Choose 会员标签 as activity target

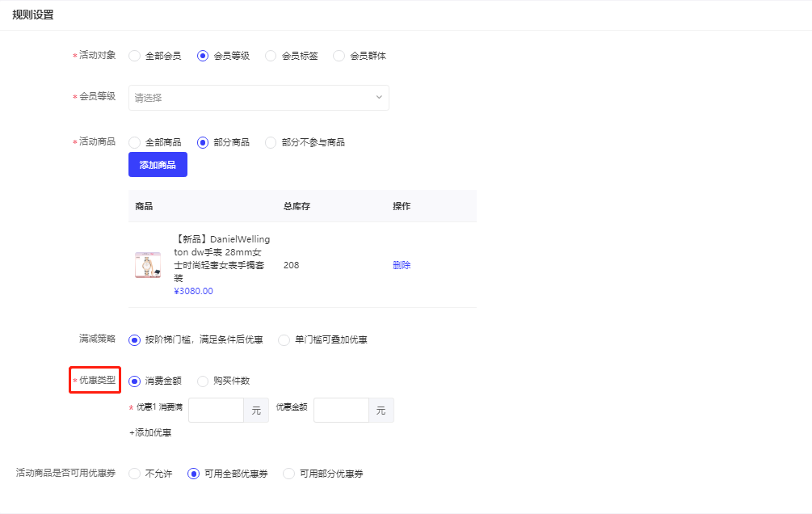[x=271, y=56]
